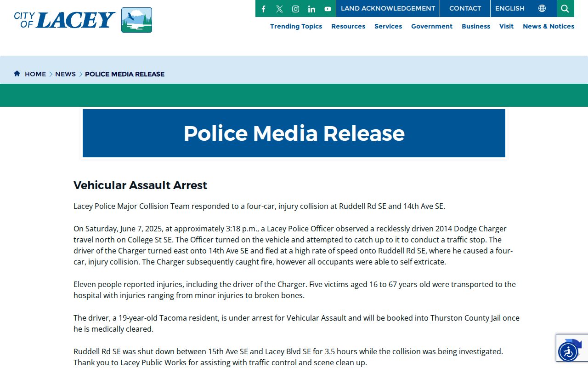Viewport: 588px width, 368px height.
Task: Open Land Acknowledgement page
Action: tap(388, 8)
